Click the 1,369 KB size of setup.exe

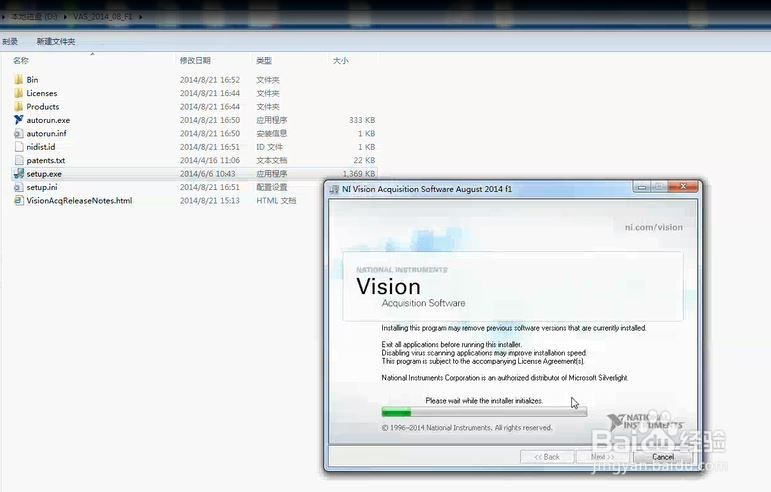click(x=359, y=174)
